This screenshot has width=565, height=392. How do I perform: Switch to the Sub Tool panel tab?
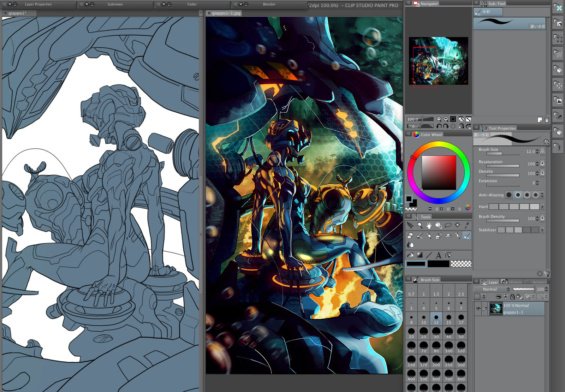point(494,4)
